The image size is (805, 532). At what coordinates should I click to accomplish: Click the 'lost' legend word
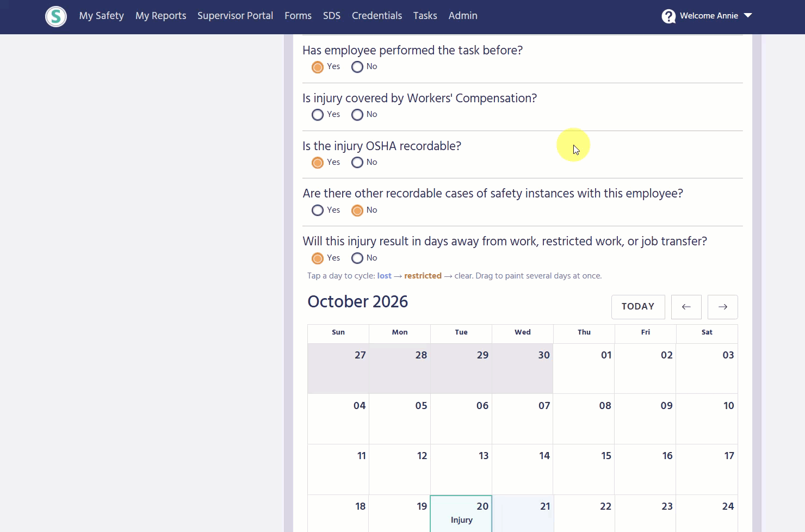pos(385,276)
